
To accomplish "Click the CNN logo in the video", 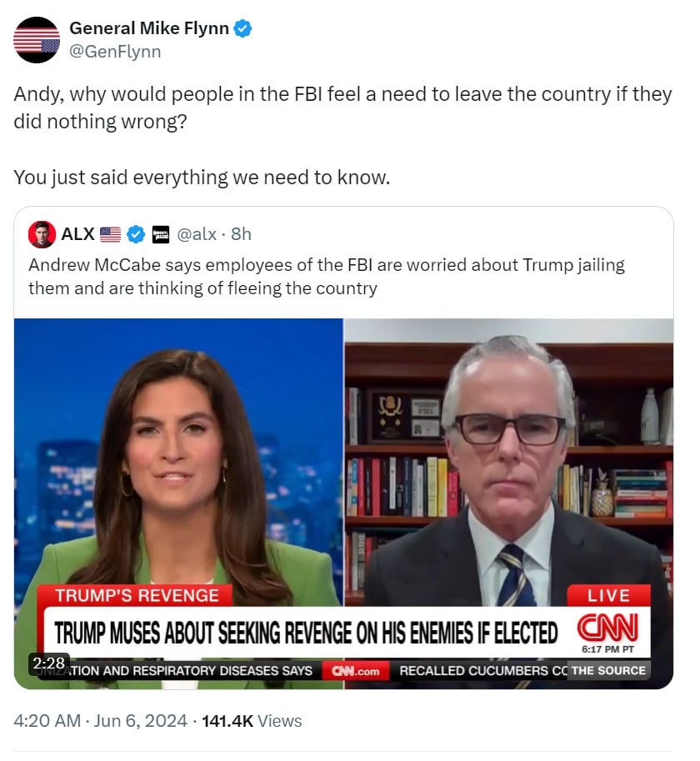I will pyautogui.click(x=607, y=628).
